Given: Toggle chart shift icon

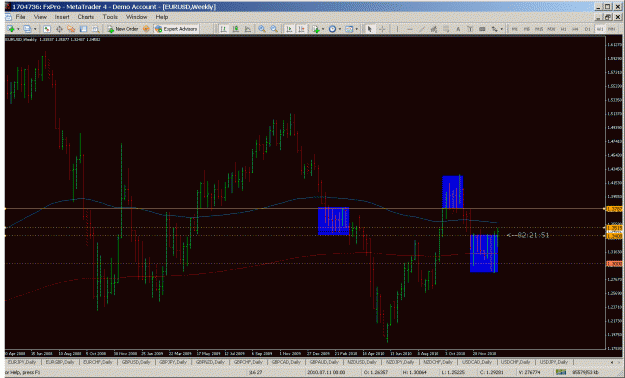Looking at the screenshot, I should pos(302,29).
